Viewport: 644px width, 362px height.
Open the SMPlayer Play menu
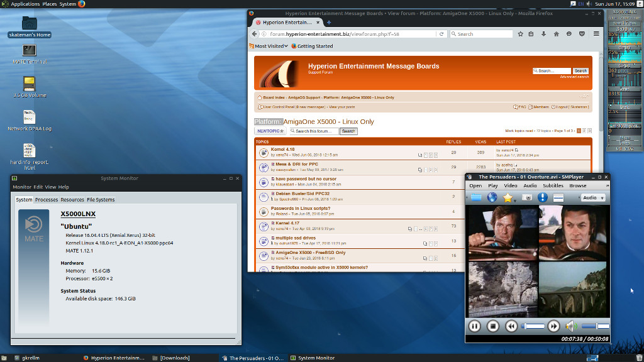[x=493, y=186]
